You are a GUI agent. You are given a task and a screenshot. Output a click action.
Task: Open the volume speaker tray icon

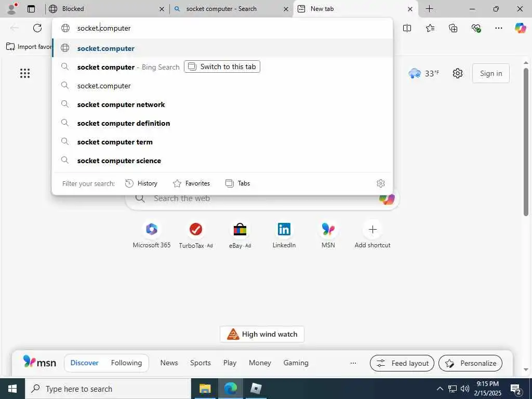click(x=465, y=389)
